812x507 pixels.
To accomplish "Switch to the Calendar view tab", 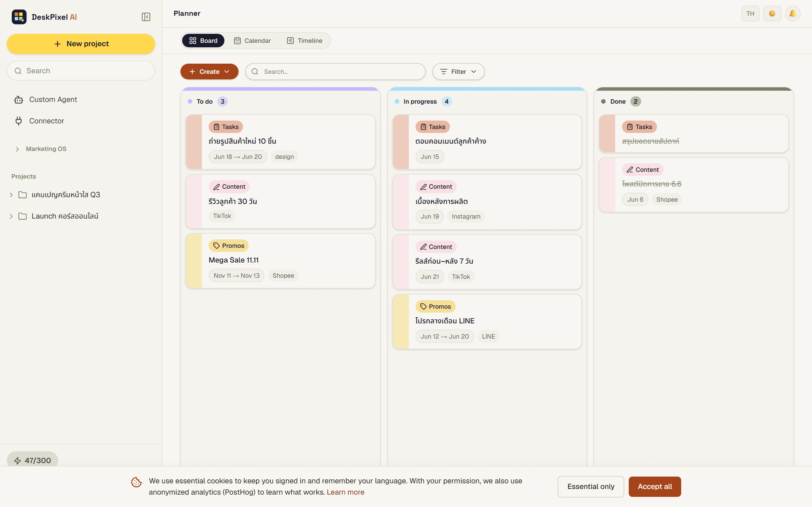I will 252,41.
